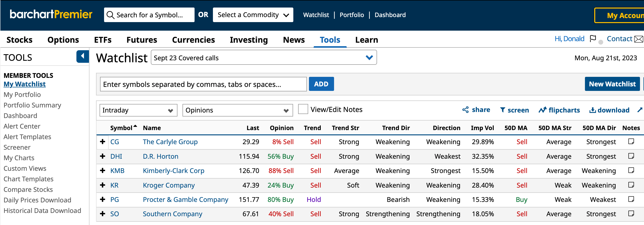Expand the DHI row plus
The width and height of the screenshot is (644, 225).
(102, 156)
